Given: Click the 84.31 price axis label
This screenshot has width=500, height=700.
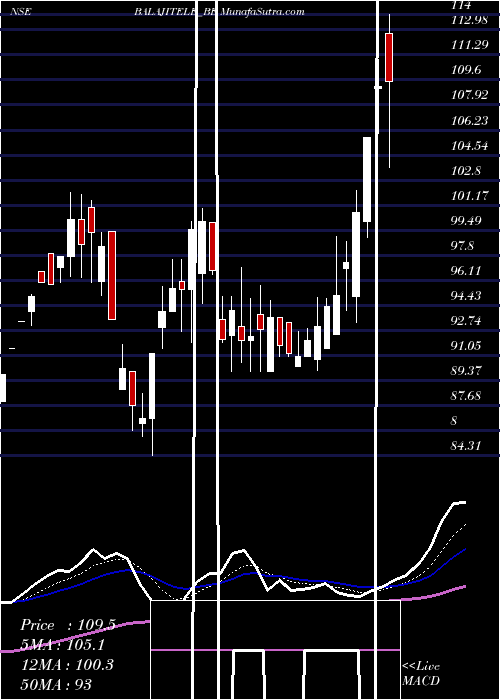Looking at the screenshot, I should point(466,446).
